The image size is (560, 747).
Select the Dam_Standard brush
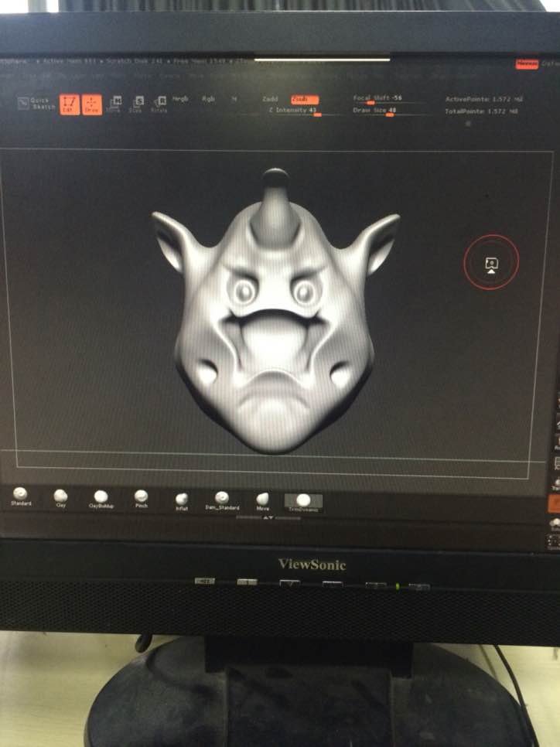click(222, 501)
